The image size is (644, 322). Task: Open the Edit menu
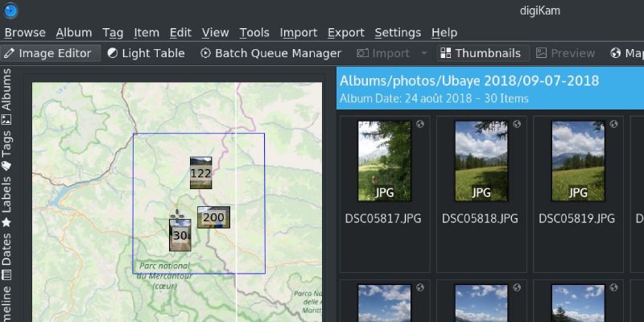pos(180,32)
